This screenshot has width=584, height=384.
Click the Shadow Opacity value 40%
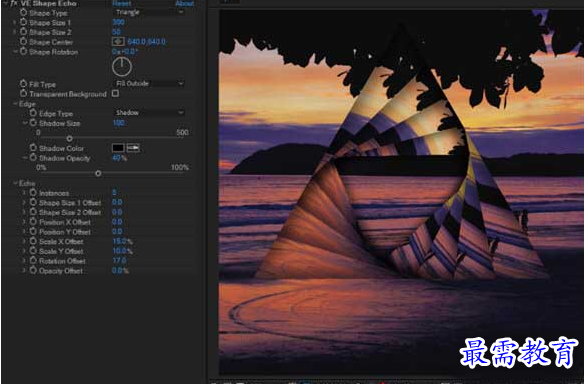[120, 158]
